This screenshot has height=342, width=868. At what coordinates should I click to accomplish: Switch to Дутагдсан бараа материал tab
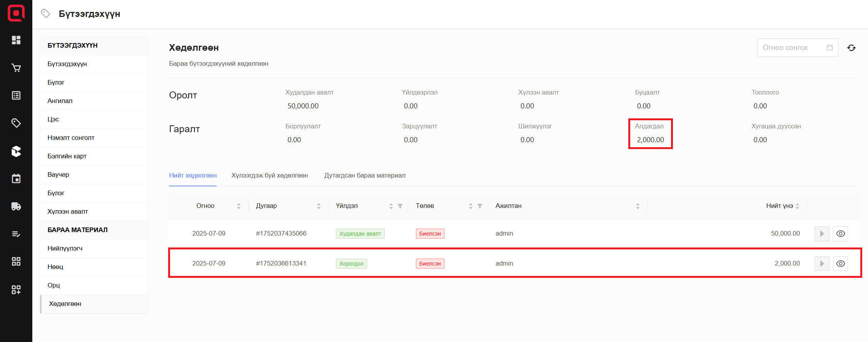[x=364, y=176]
